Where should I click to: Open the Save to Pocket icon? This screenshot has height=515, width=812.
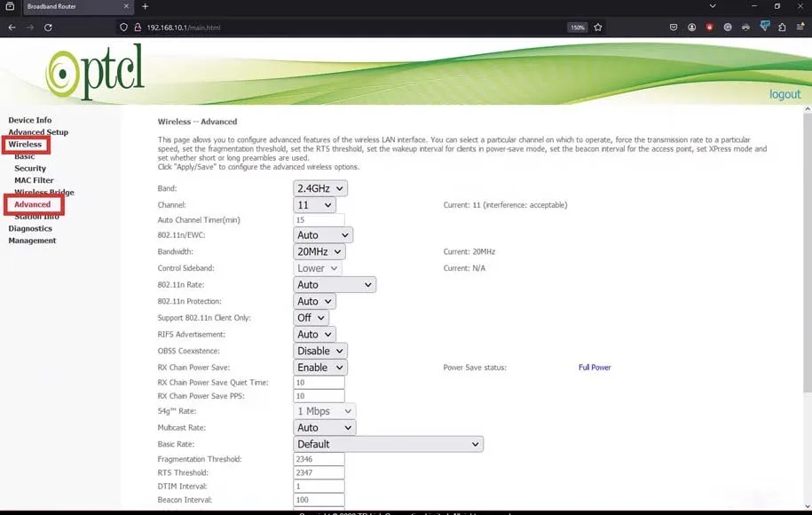tap(674, 28)
